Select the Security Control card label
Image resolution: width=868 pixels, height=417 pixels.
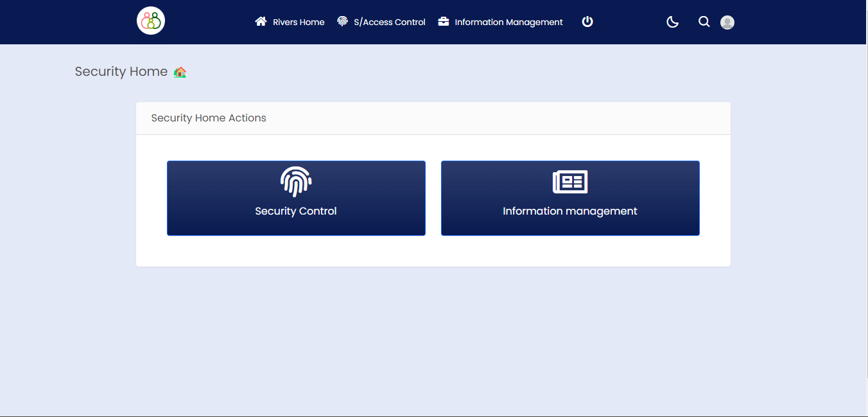coord(296,211)
